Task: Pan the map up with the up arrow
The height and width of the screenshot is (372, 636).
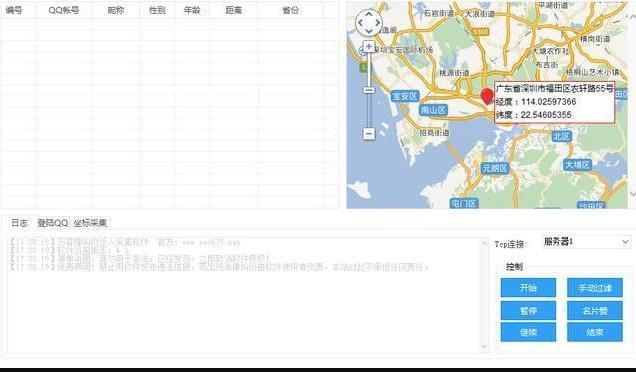Action: click(369, 14)
